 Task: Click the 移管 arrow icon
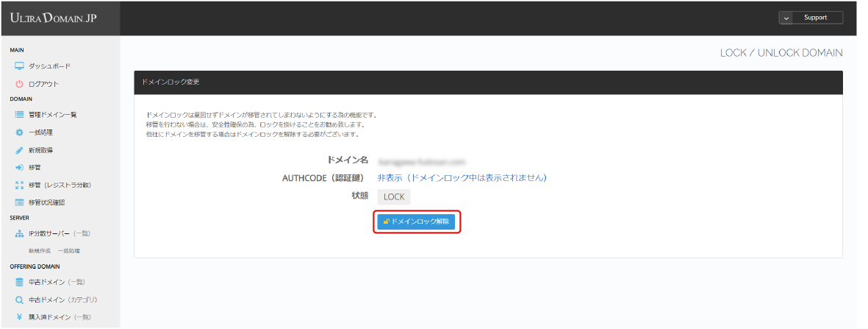20,168
